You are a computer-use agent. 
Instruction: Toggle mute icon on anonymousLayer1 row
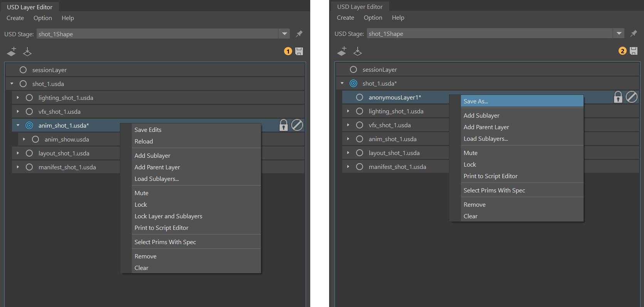click(632, 97)
